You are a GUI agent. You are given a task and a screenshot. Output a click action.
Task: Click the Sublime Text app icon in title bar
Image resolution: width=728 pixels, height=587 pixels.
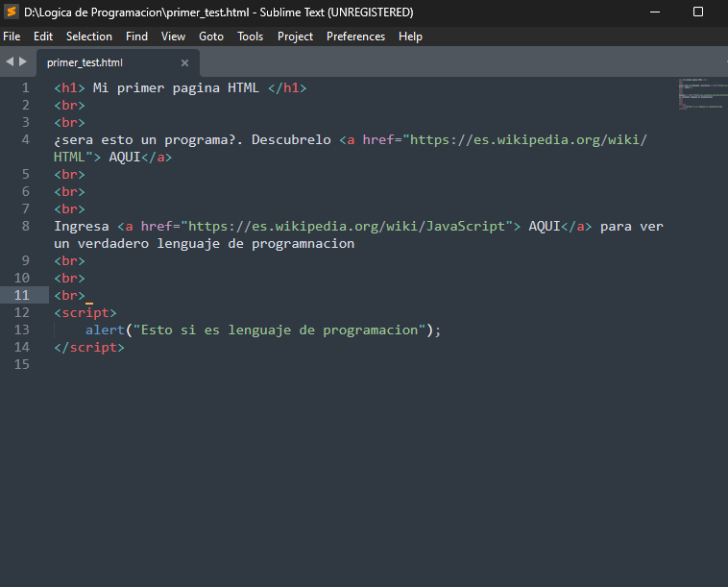[x=12, y=12]
